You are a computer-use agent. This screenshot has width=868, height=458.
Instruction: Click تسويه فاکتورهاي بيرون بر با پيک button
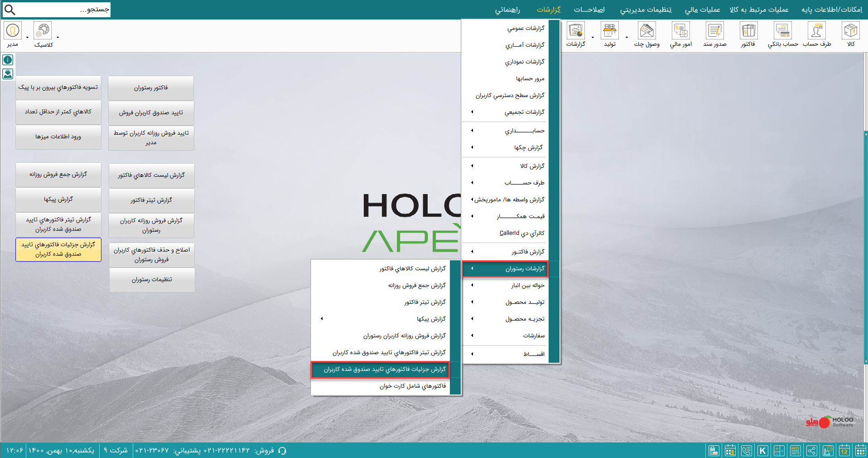tap(58, 88)
